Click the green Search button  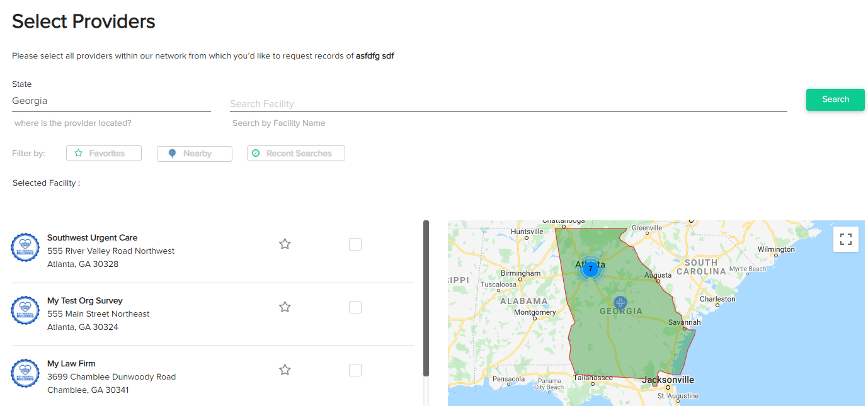pyautogui.click(x=835, y=99)
